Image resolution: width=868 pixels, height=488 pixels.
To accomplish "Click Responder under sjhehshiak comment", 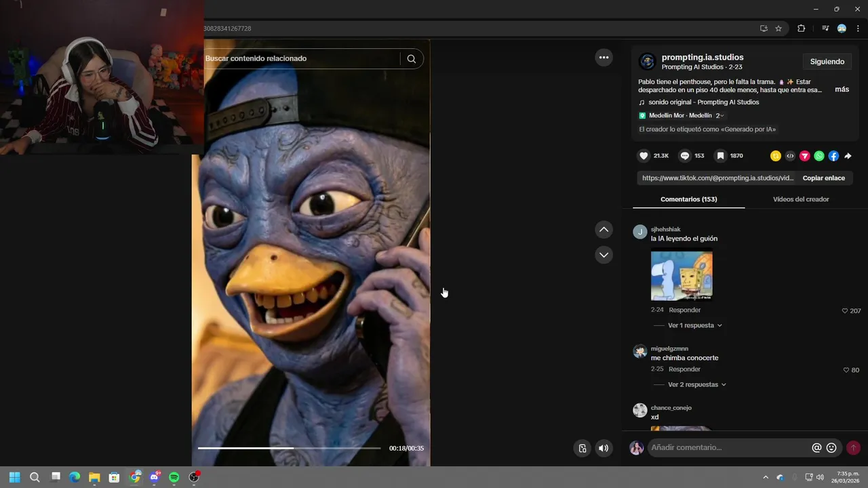I will pyautogui.click(x=684, y=310).
